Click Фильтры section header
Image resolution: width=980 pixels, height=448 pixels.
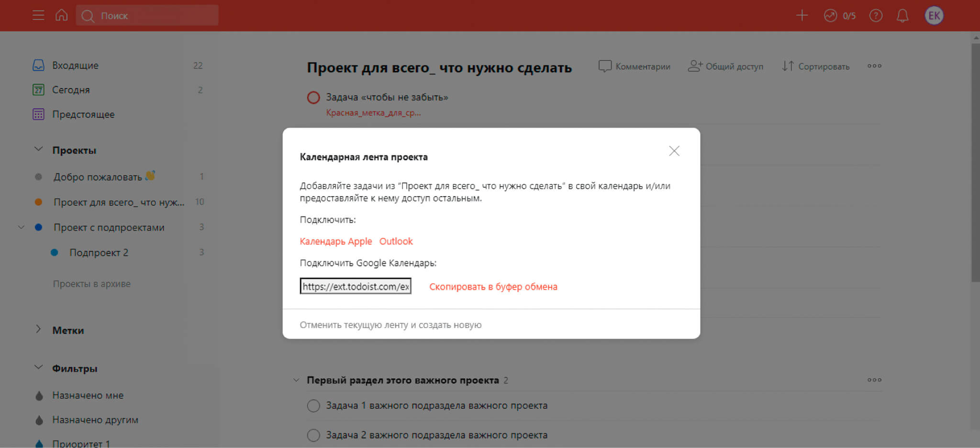click(x=75, y=369)
